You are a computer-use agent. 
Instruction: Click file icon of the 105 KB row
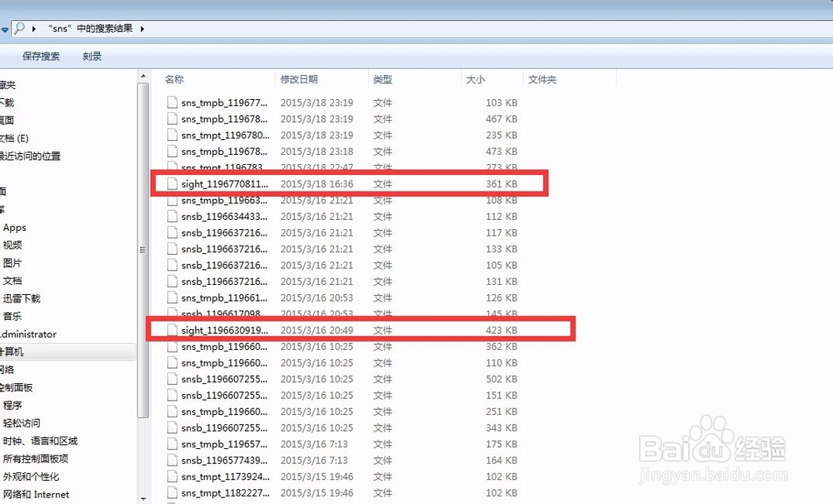click(x=172, y=265)
